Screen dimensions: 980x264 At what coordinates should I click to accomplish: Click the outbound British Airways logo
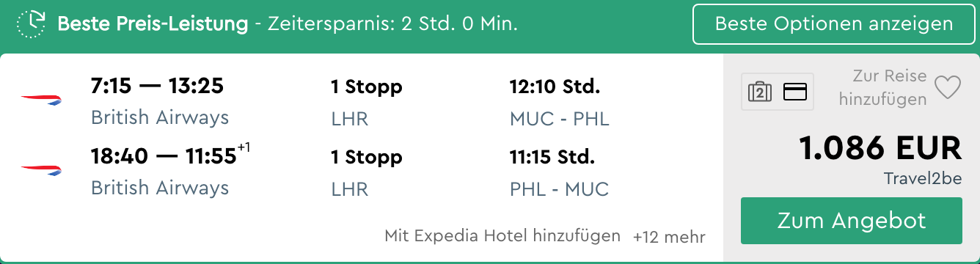point(42,100)
